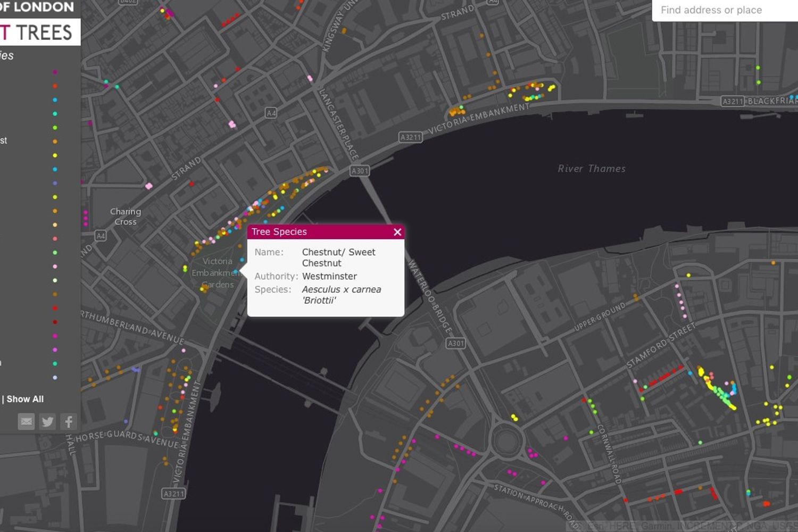Select the last legend color dot
The height and width of the screenshot is (532, 798).
(x=55, y=378)
